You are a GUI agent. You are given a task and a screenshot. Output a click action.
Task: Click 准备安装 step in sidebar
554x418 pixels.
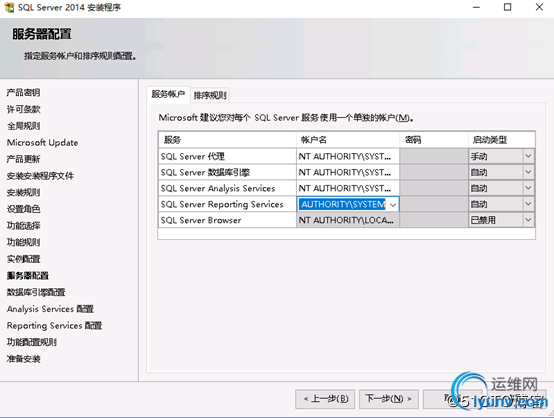coord(23,359)
